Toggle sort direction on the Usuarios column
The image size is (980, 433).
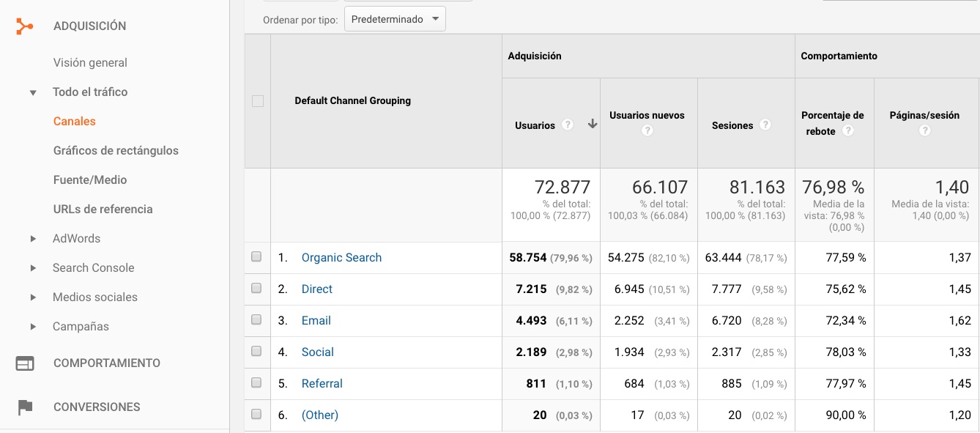coord(593,125)
